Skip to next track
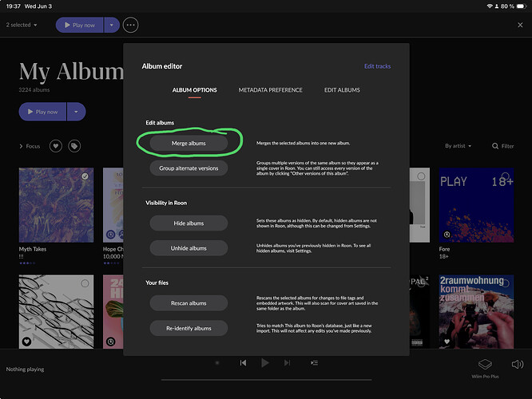The image size is (532, 399). pos(287,363)
